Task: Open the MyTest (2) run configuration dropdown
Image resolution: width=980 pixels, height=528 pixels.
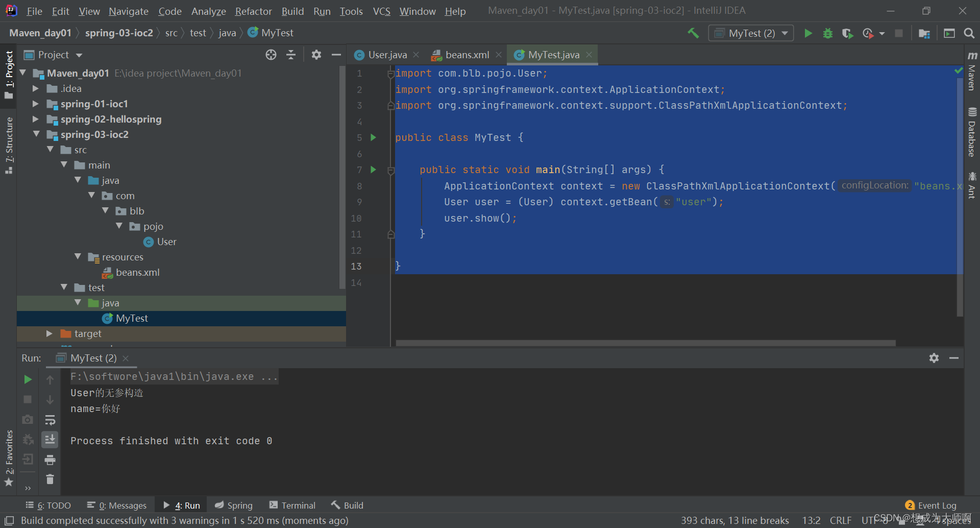Action: pos(751,33)
